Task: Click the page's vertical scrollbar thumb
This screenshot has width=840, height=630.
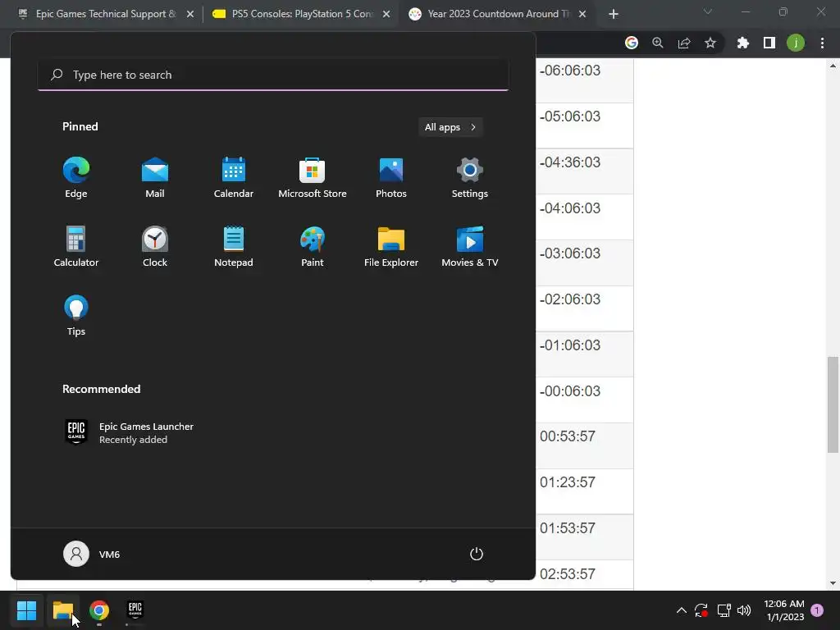Action: coord(833,404)
